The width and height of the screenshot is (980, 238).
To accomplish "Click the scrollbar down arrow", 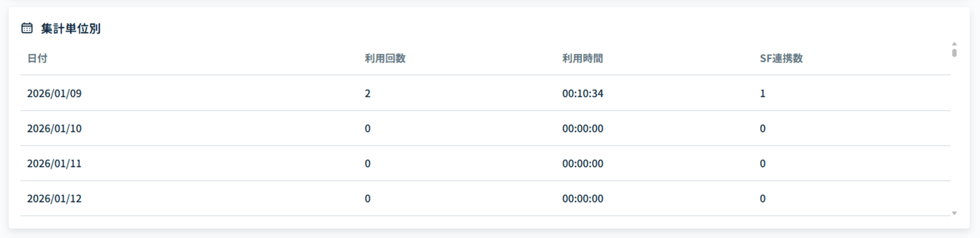I will click(x=954, y=213).
